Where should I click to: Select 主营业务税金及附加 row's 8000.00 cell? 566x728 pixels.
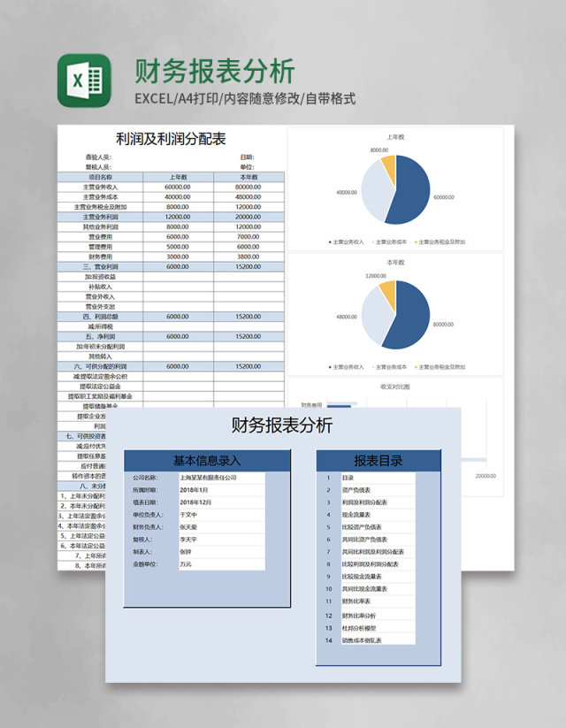tap(179, 207)
